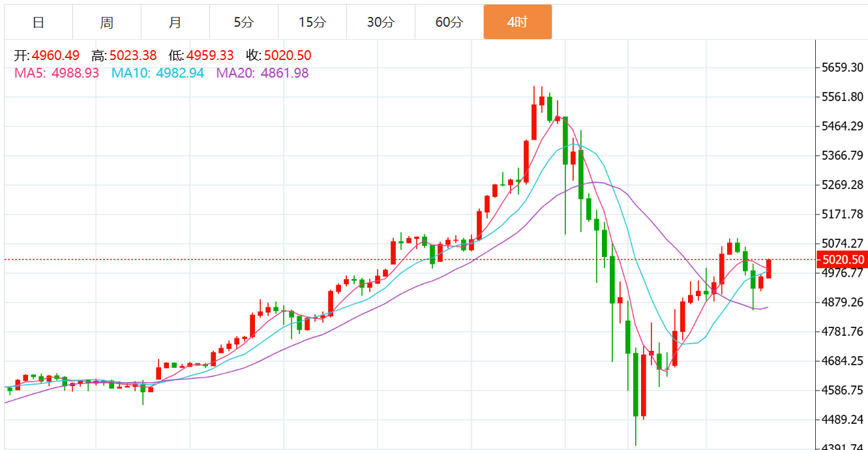868x450 pixels.
Task: Click the closing price value 5020.50
Action: pos(288,56)
